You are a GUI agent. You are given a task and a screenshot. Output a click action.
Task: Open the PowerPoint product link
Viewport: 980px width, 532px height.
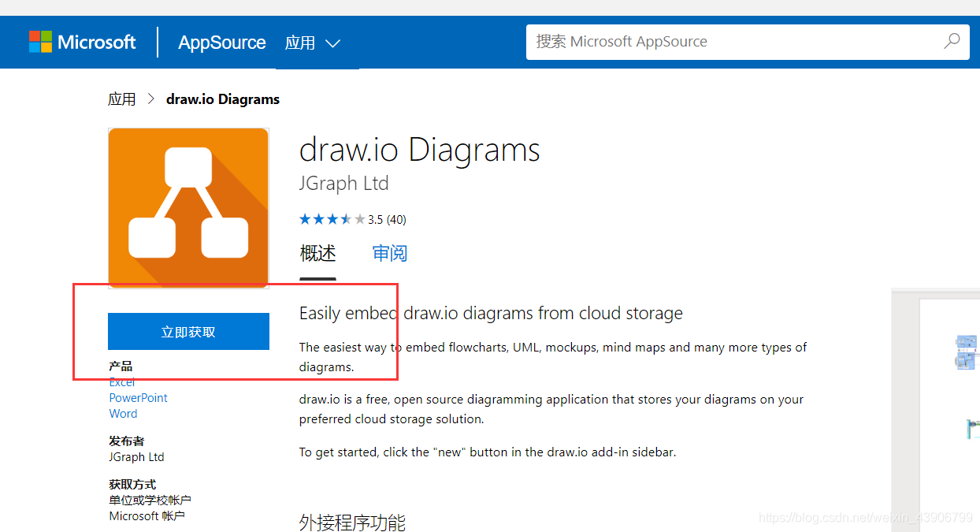(139, 398)
